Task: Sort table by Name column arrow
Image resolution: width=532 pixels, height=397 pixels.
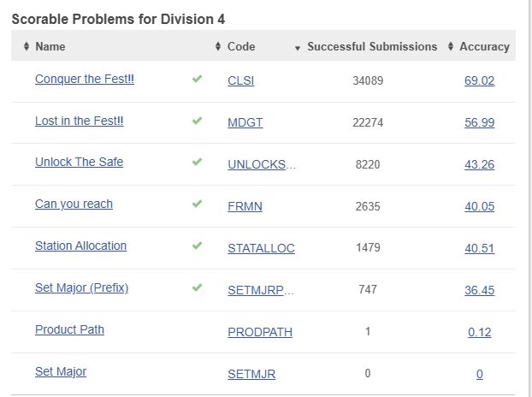Action: [27, 46]
